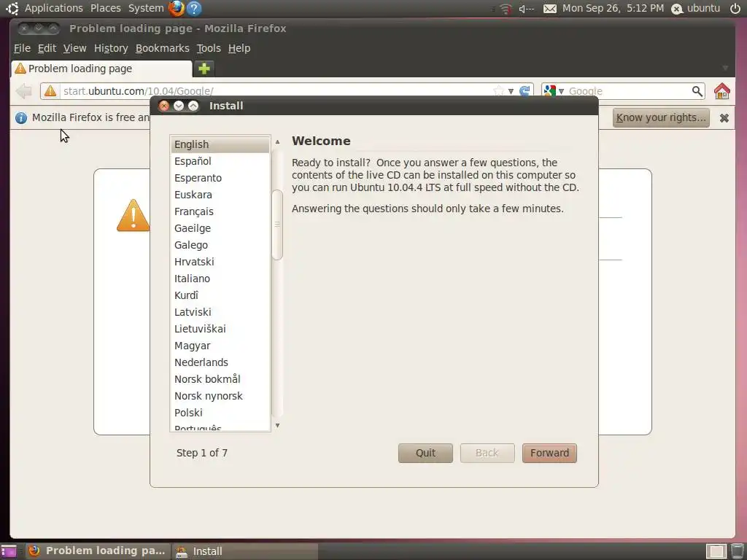Close the Install dialog window
Screen dimensions: 747x560
click(x=164, y=106)
